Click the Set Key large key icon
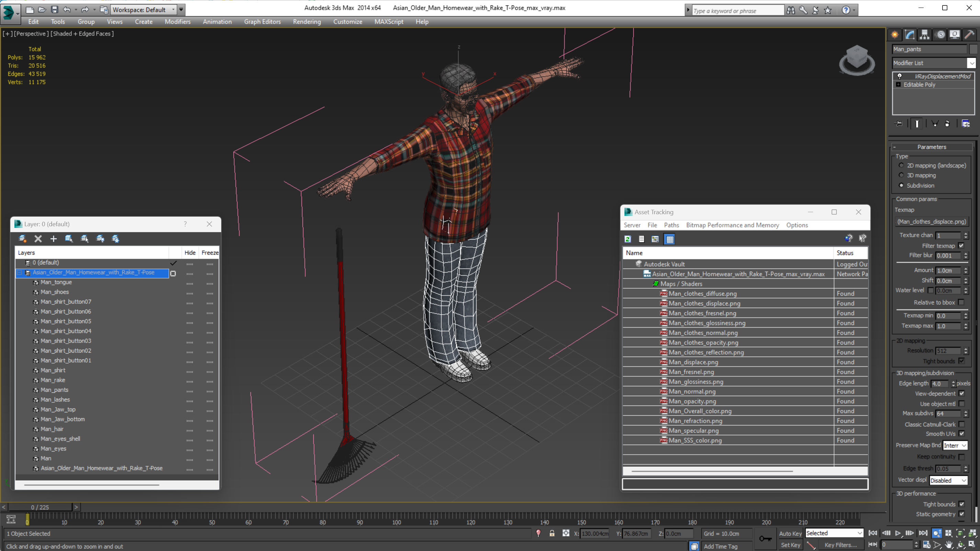 (765, 538)
